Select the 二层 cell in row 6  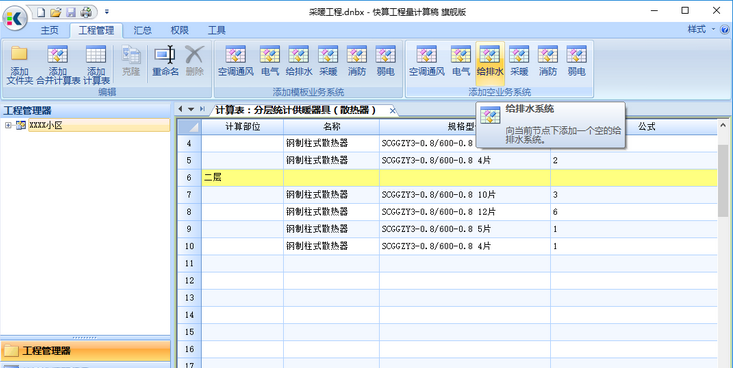click(242, 177)
